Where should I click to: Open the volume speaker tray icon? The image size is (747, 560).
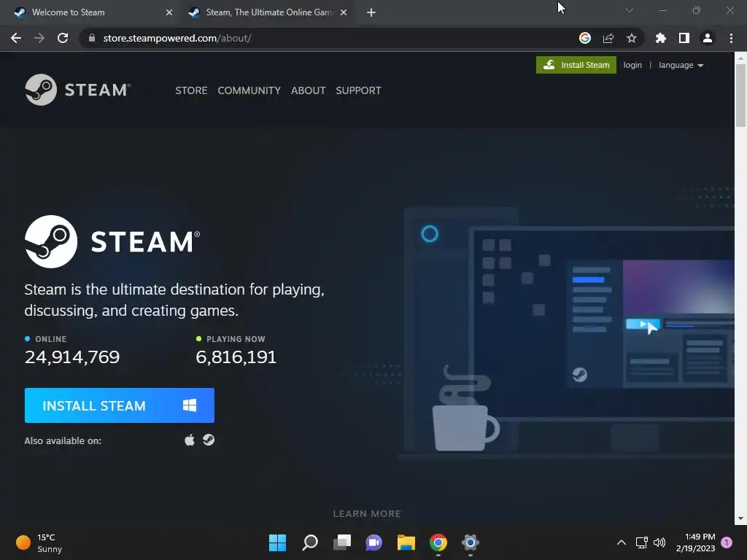pos(659,542)
